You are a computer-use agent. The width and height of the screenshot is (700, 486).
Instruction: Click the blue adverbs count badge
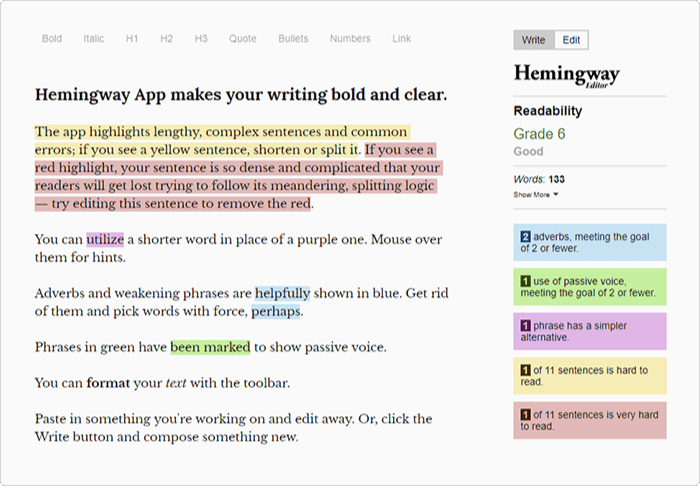tap(525, 237)
